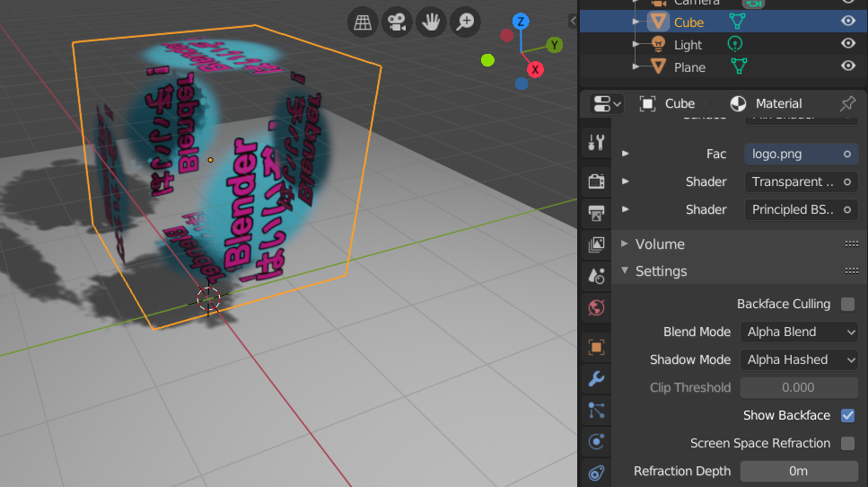Viewport: 868px width, 487px height.
Task: Expand the Volume panel
Action: (625, 243)
